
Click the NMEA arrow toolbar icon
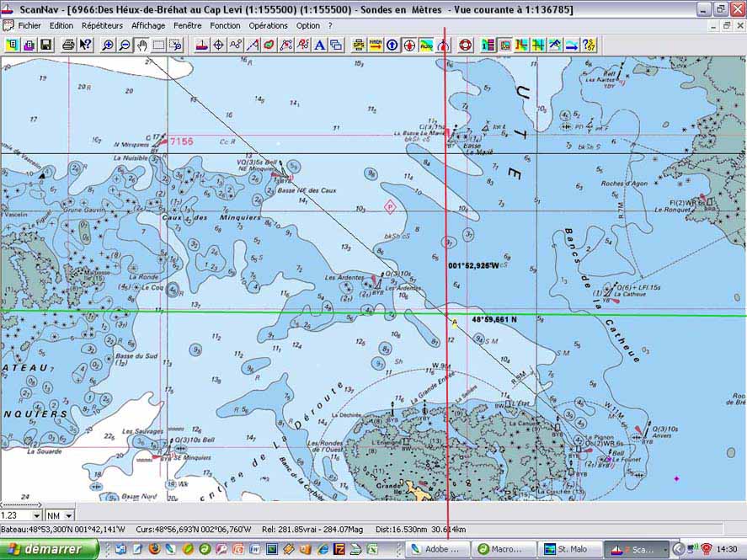[x=376, y=45]
